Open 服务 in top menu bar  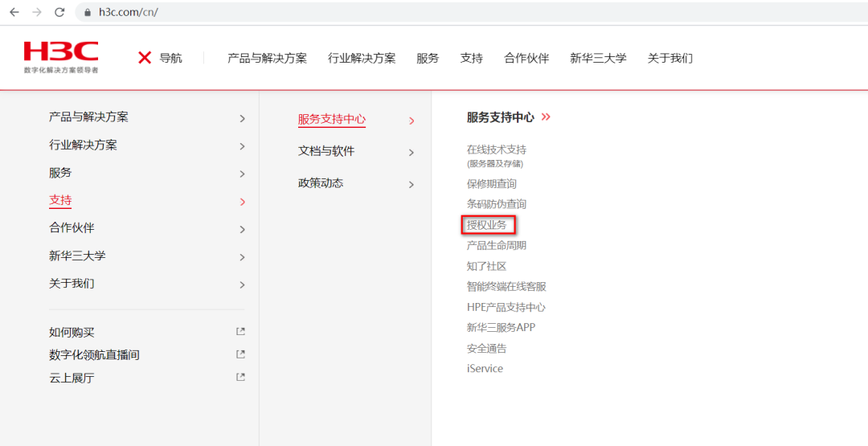tap(428, 58)
